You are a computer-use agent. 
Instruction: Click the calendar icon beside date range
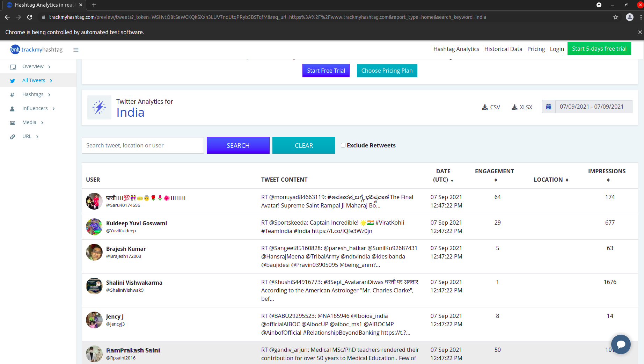click(549, 107)
